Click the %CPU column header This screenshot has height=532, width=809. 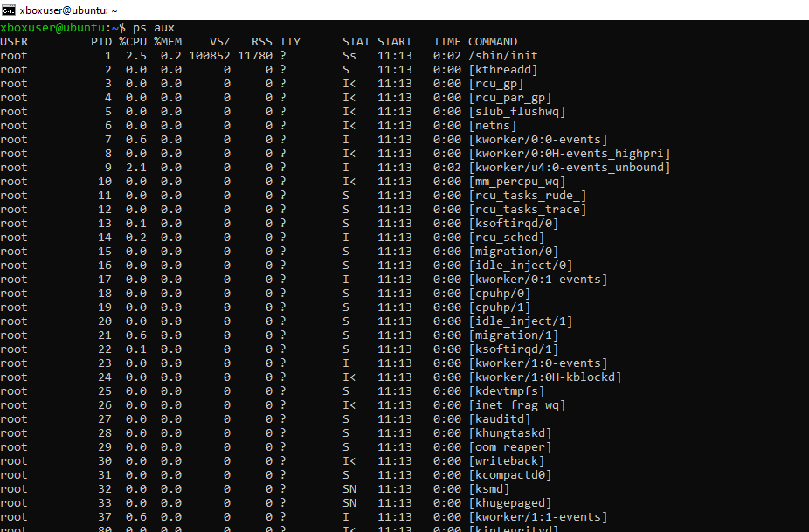coord(133,42)
